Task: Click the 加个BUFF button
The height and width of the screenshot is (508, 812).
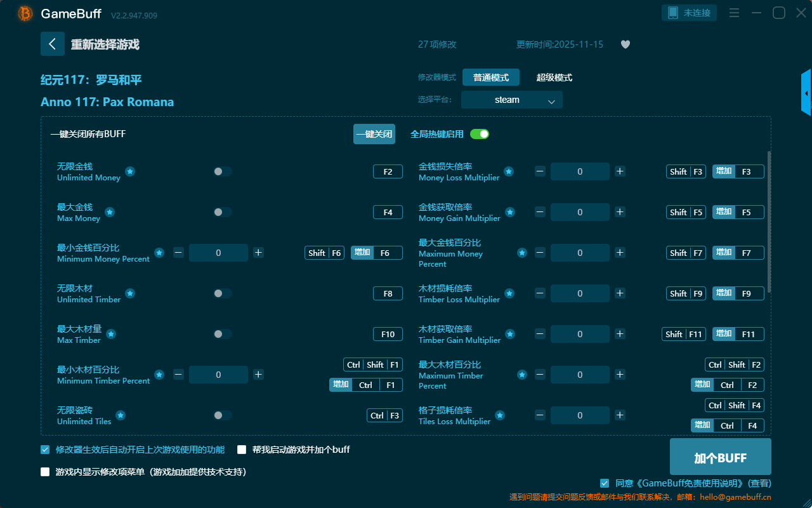Action: click(x=720, y=457)
